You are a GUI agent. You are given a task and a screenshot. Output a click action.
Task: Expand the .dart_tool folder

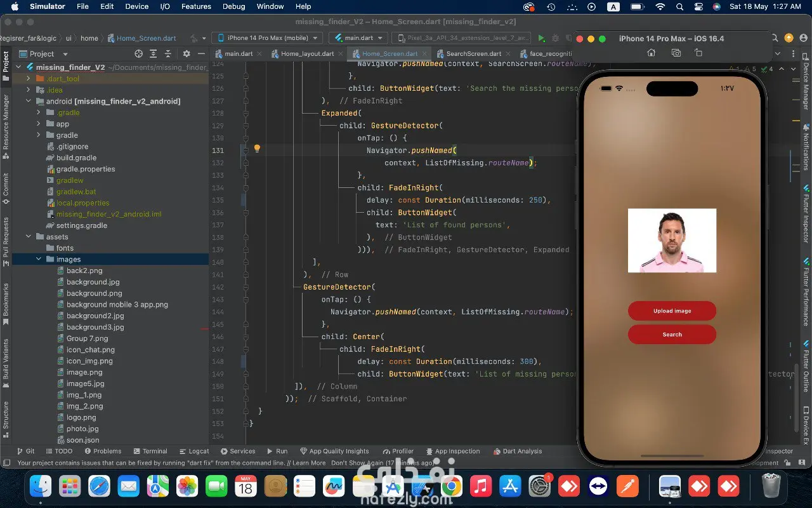(x=29, y=79)
